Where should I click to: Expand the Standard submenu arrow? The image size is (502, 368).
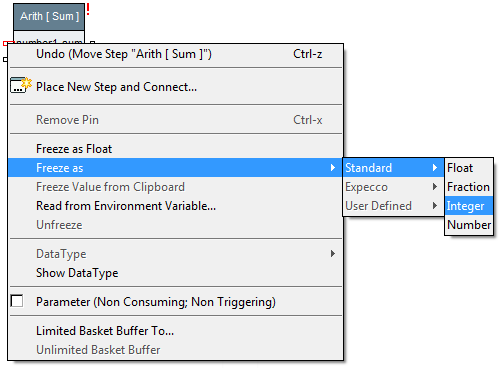[x=435, y=168]
